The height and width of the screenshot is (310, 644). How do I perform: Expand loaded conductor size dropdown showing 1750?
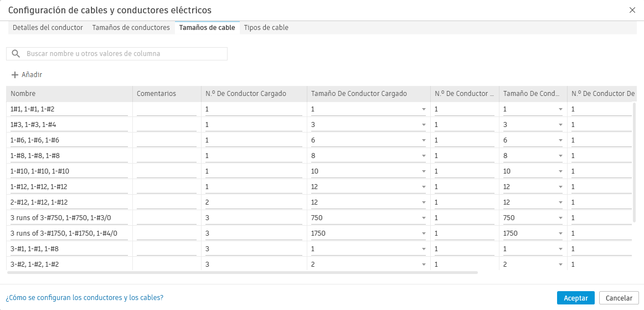coord(424,233)
